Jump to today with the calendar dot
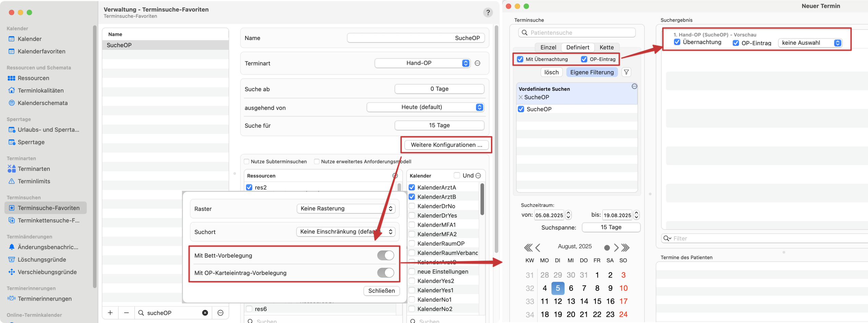The image size is (868, 323). click(x=607, y=248)
